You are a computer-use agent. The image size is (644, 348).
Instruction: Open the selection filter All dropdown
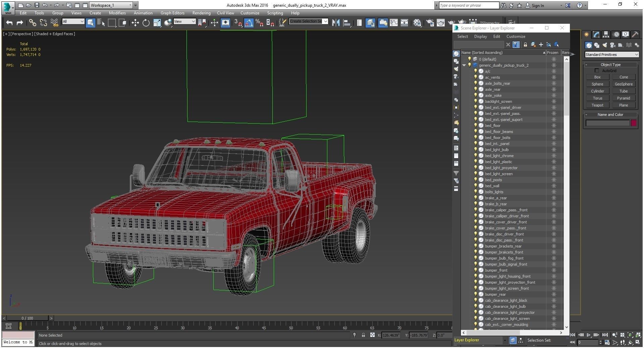[x=73, y=21]
